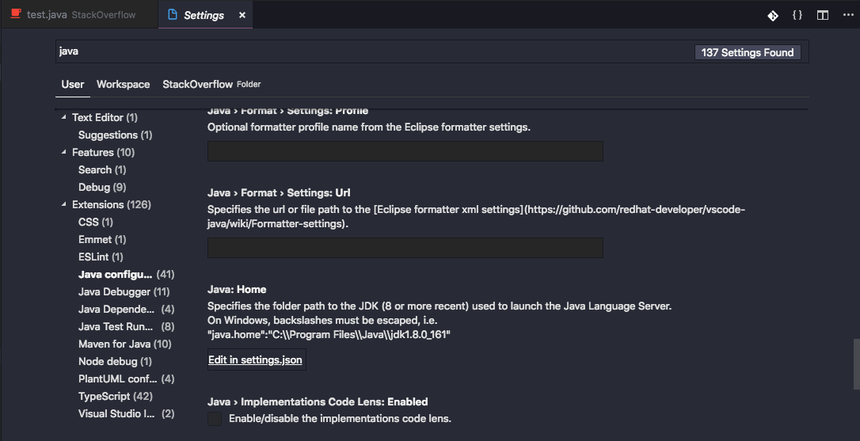Close the Settings tab with X
The height and width of the screenshot is (441, 860).
click(x=241, y=16)
